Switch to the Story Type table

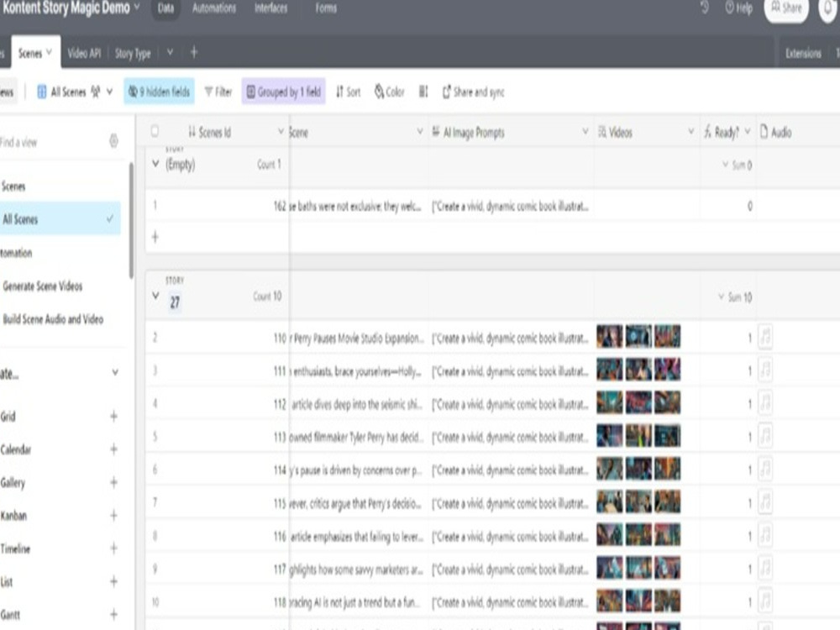pos(133,53)
